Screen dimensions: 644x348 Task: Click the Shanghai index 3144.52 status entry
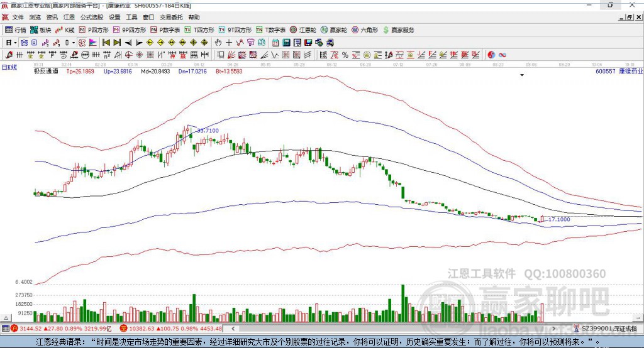(x=62, y=329)
